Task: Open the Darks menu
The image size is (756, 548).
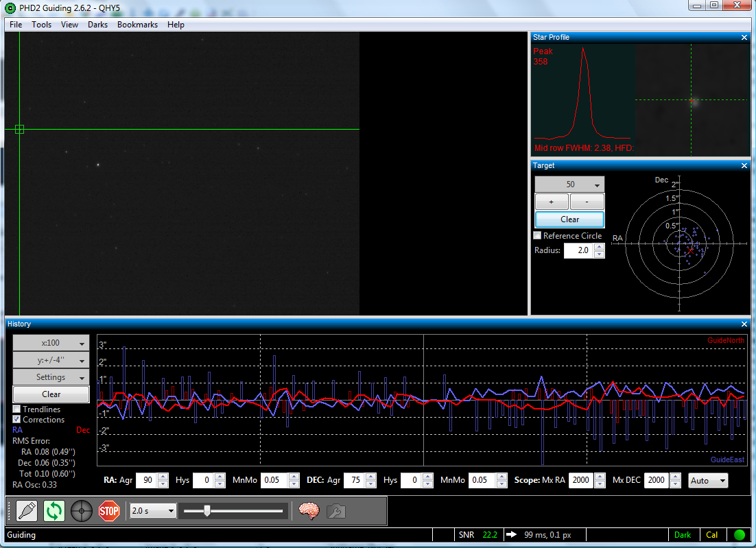Action: 97,25
